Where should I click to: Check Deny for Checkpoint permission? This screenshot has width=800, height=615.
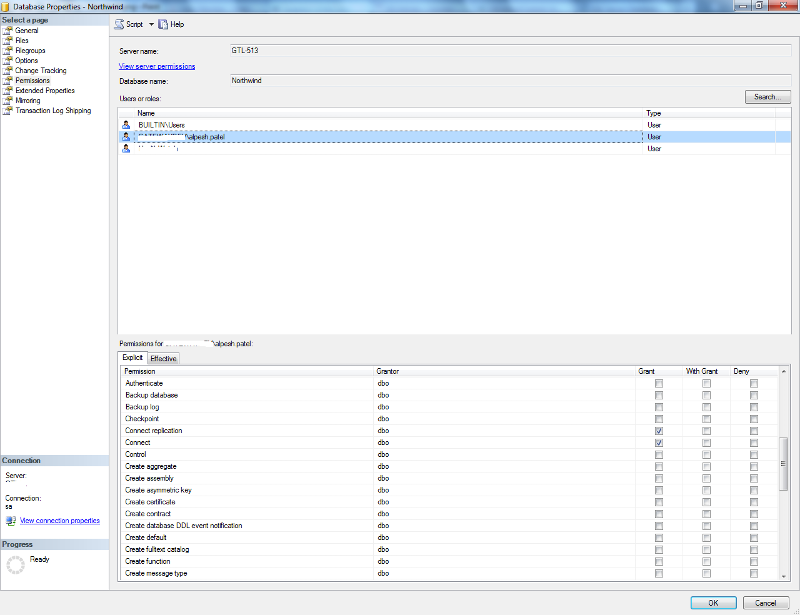(x=754, y=419)
